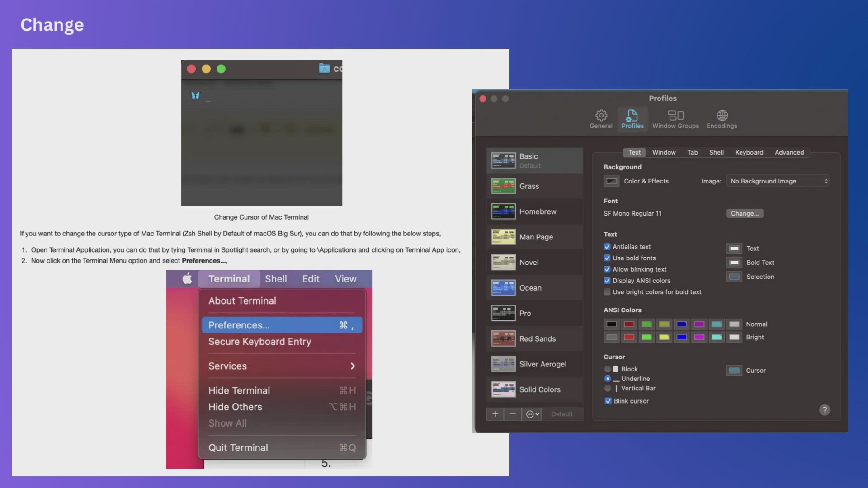Uncheck Antialias text option

point(607,247)
